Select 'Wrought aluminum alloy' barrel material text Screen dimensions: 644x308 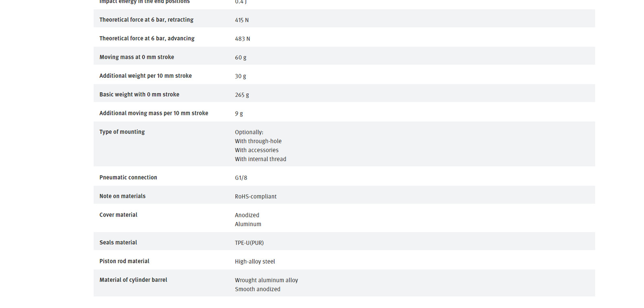pyautogui.click(x=266, y=280)
